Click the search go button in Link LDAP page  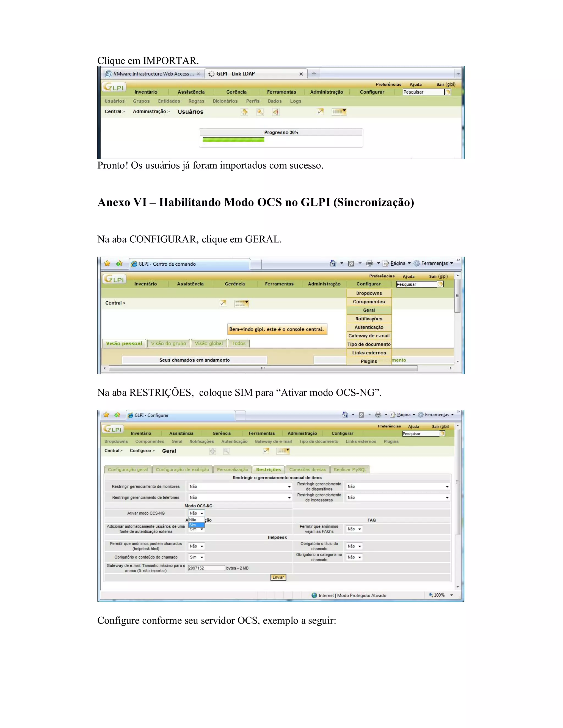[448, 92]
